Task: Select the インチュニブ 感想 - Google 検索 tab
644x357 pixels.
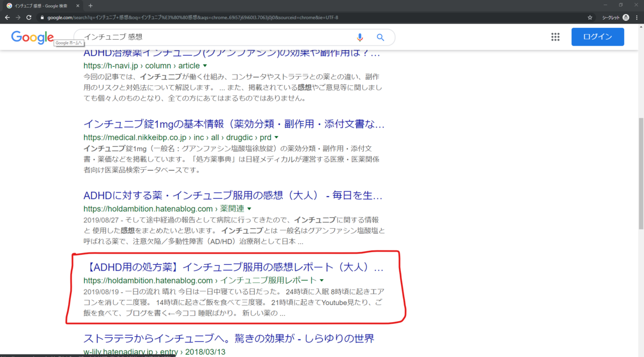Action: pyautogui.click(x=43, y=5)
